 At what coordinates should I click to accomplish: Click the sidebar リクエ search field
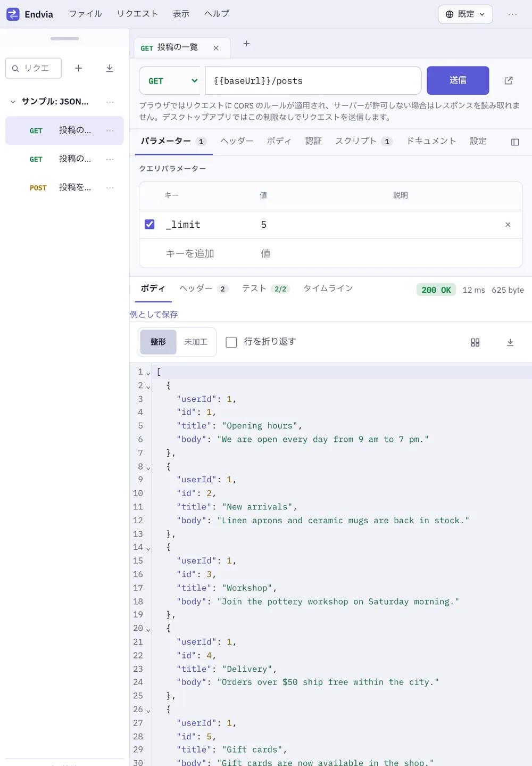point(34,68)
